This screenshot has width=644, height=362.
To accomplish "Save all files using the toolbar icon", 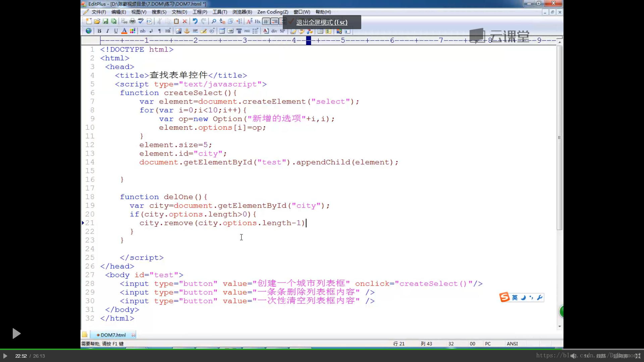I will tap(114, 21).
